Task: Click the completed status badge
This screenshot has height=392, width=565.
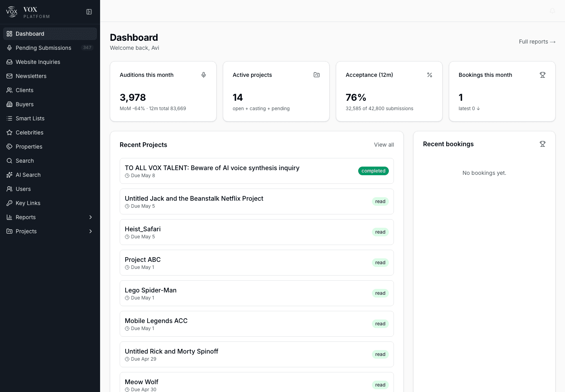Action: 374,171
